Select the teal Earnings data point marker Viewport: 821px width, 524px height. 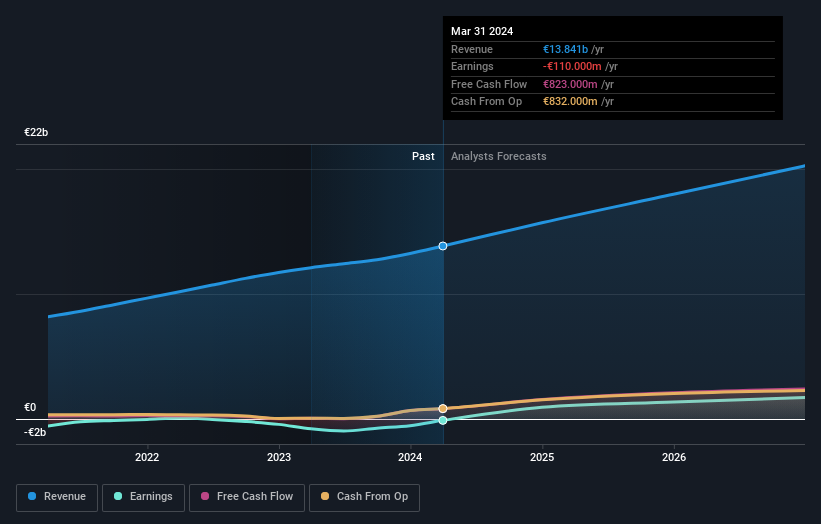coord(443,420)
